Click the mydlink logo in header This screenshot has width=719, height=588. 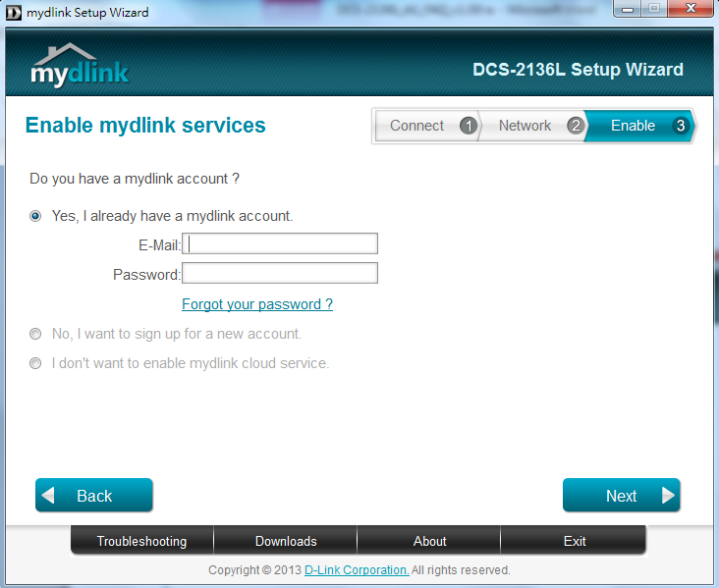click(x=80, y=66)
